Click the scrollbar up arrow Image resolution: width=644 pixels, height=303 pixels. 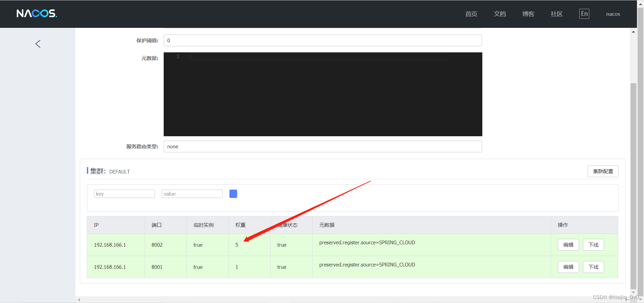point(633,32)
